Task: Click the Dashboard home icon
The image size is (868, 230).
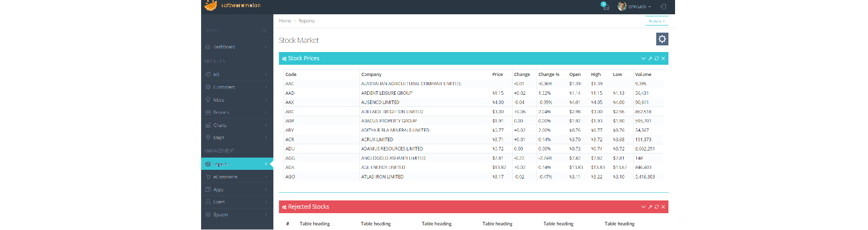Action: pyautogui.click(x=208, y=46)
